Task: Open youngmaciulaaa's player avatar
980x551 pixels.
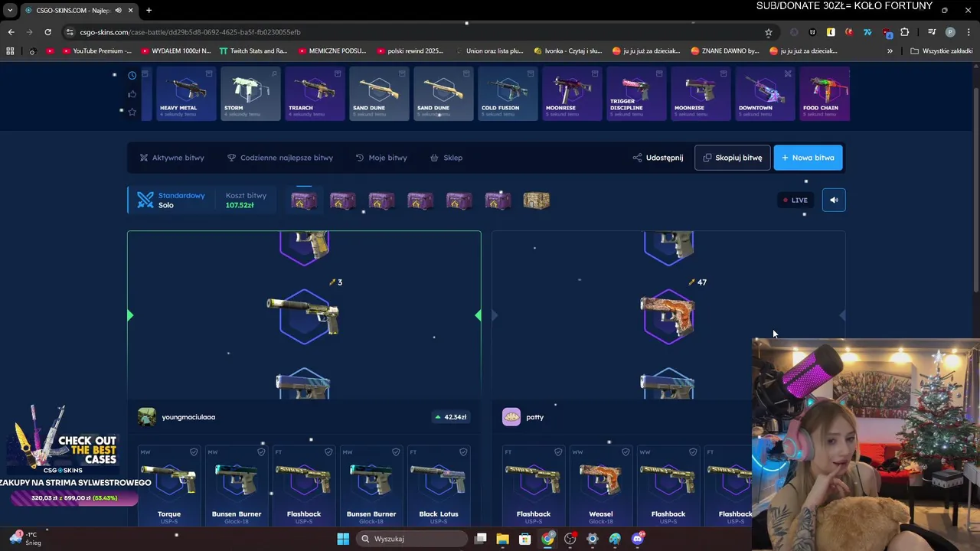Action: [147, 417]
